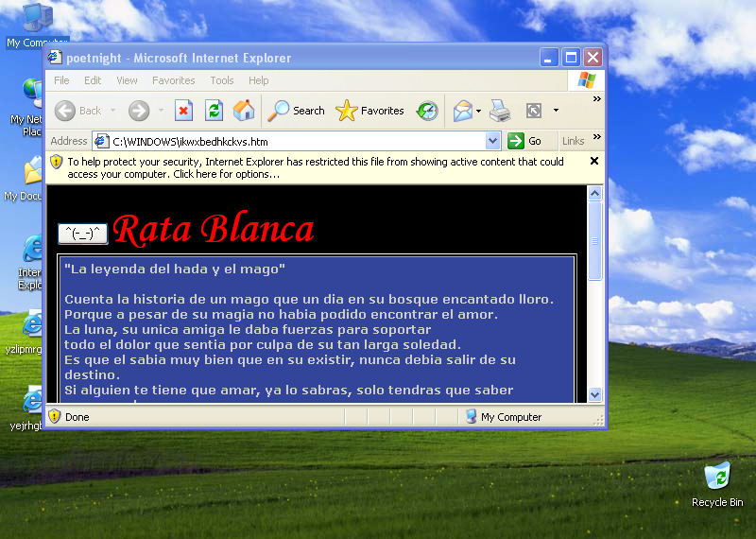The height and width of the screenshot is (539, 756).
Task: Click the Windows flag logo in IE
Action: (x=586, y=80)
